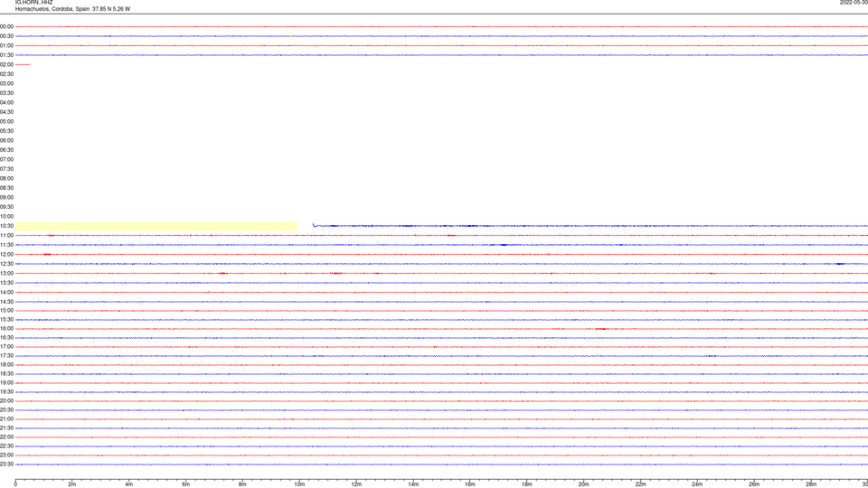Click the short red trace at 02:00
The image size is (868, 488).
point(23,65)
